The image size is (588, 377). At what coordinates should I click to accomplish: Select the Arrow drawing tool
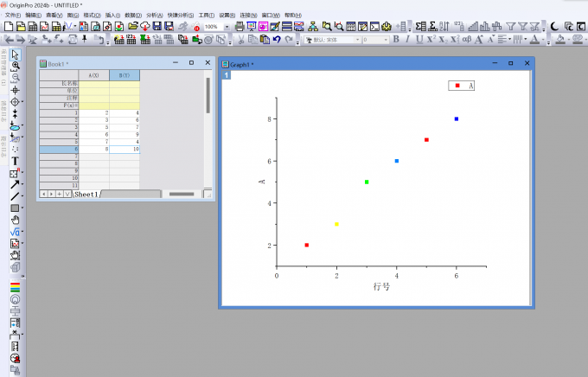[x=15, y=184]
